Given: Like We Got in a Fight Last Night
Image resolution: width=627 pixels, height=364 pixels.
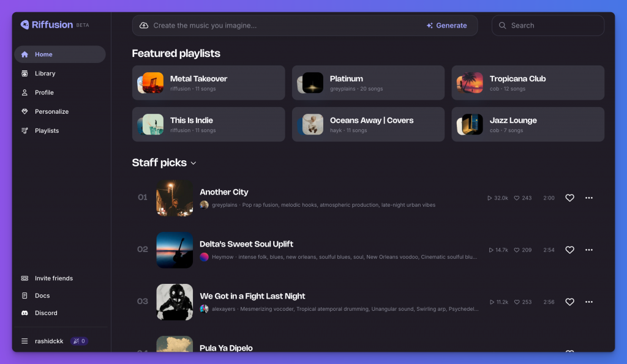Looking at the screenshot, I should [x=570, y=302].
